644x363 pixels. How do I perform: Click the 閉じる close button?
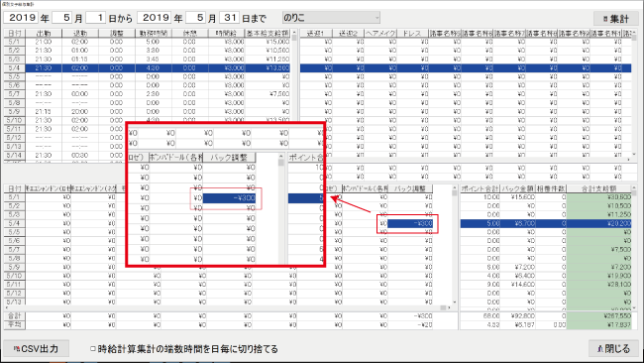point(614,348)
